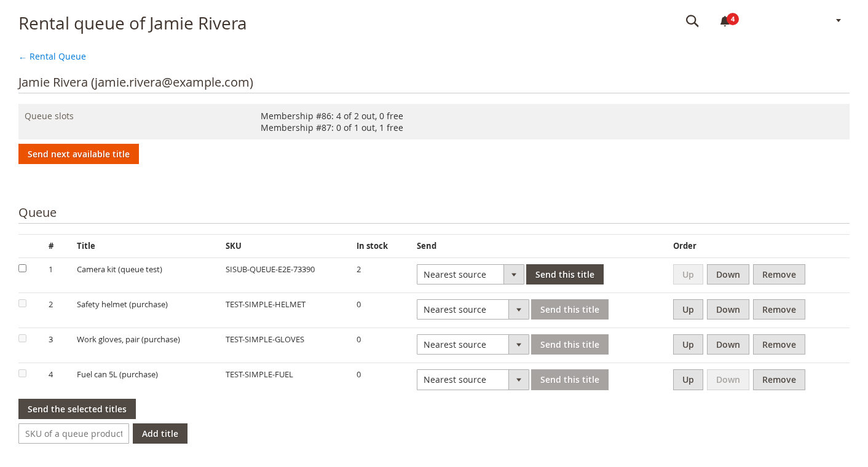Send this title for Fuel can 5L
868x467 pixels.
(570, 380)
